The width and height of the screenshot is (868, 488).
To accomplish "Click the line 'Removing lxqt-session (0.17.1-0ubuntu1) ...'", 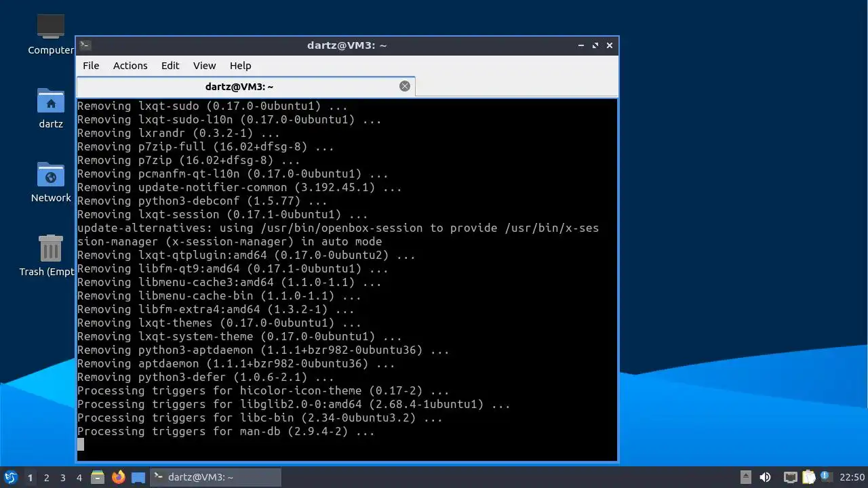I will pyautogui.click(x=222, y=214).
